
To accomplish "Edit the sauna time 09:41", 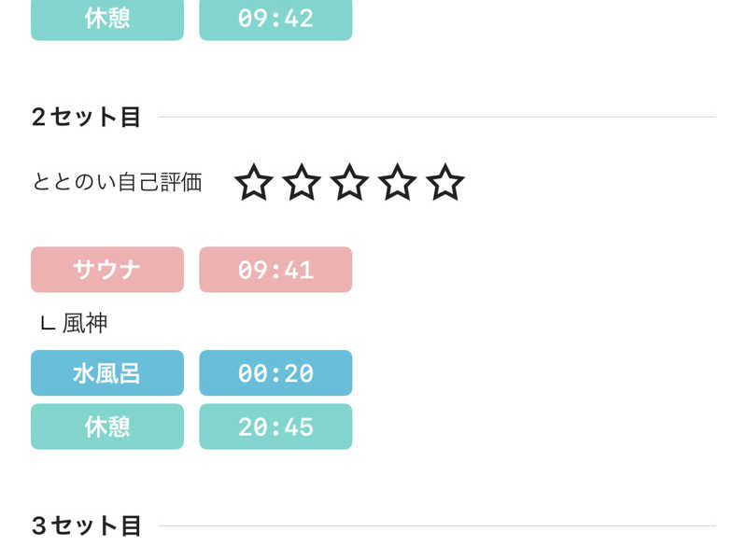I will tap(275, 270).
